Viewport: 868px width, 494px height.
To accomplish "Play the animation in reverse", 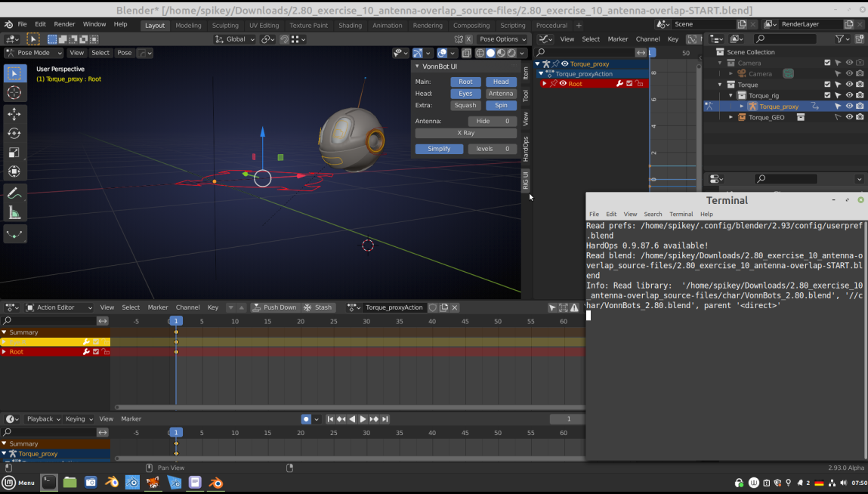I will tap(352, 419).
